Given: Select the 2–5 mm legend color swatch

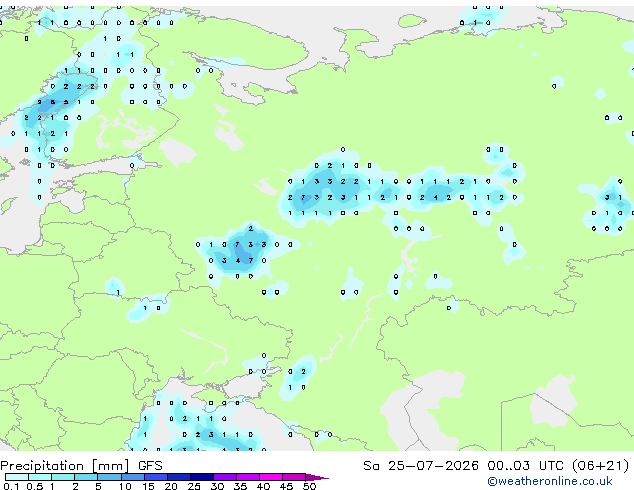Looking at the screenshot, I should pyautogui.click(x=86, y=477).
